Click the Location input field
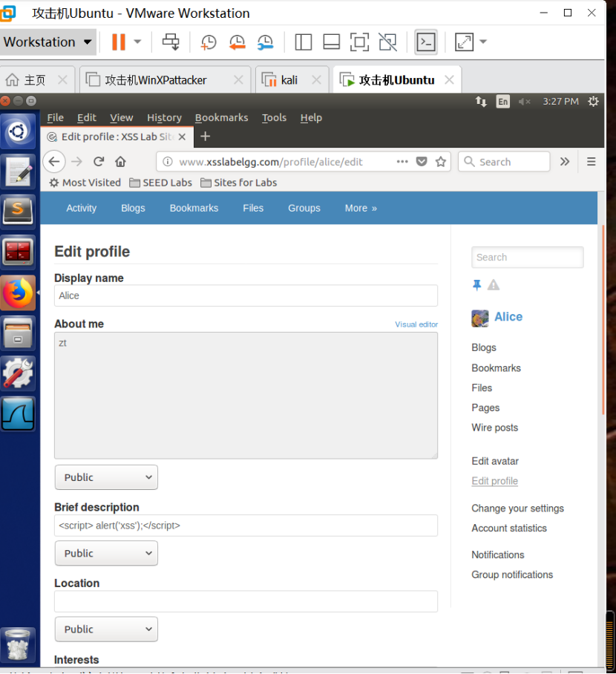 pos(246,601)
